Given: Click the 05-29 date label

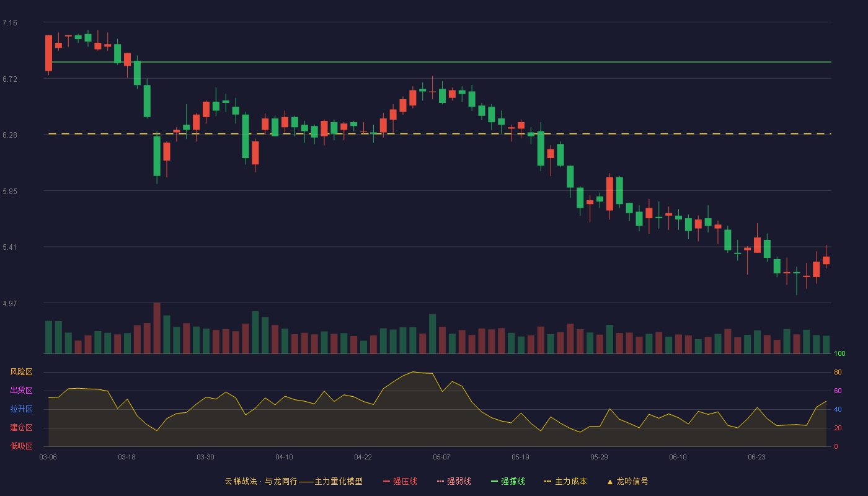Looking at the screenshot, I should pyautogui.click(x=599, y=457).
